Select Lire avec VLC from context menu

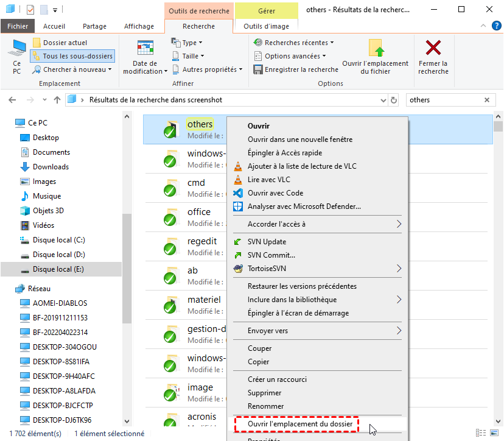pos(268,180)
